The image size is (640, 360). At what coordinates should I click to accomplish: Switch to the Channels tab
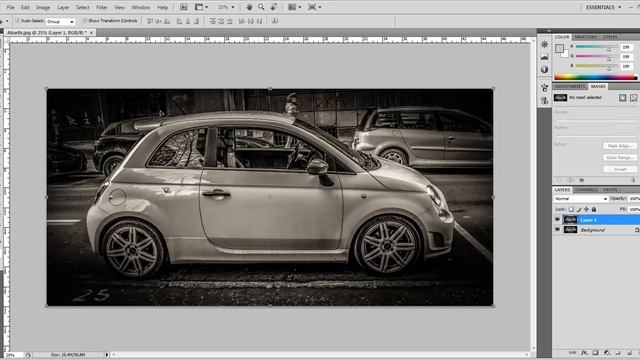click(x=586, y=189)
